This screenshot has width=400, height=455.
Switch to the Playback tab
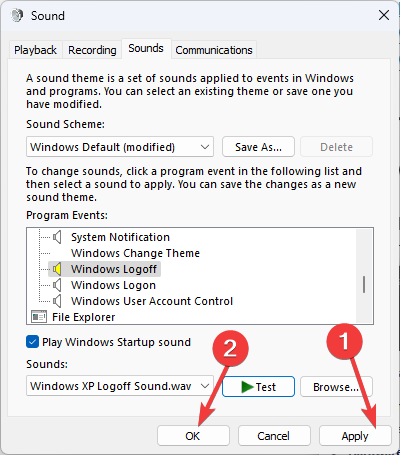coord(35,50)
